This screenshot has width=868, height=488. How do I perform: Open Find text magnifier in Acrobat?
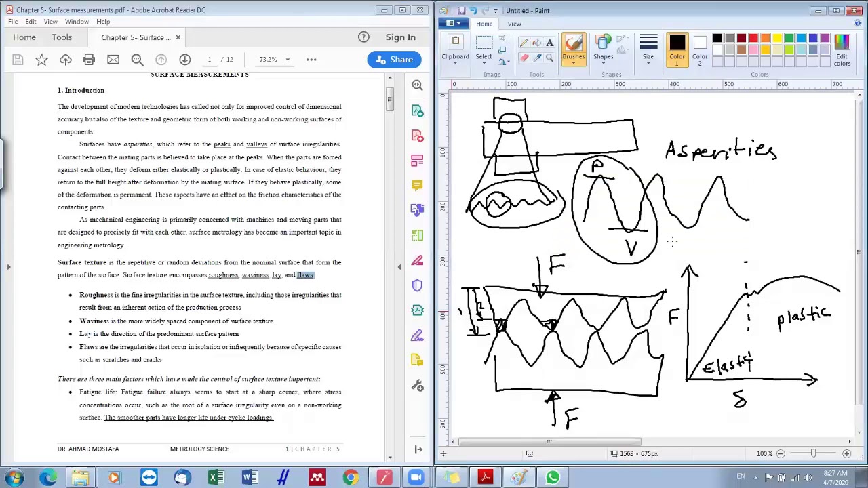[x=137, y=60]
